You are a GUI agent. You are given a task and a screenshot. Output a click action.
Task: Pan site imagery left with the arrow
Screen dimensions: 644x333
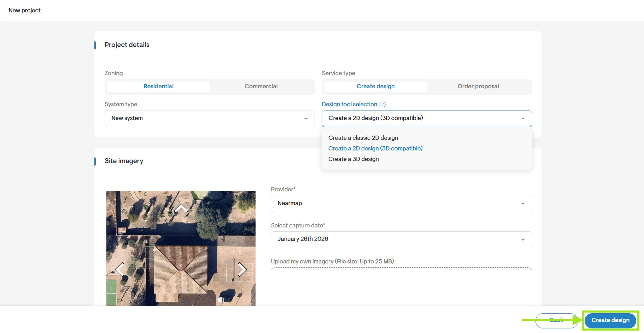120,269
